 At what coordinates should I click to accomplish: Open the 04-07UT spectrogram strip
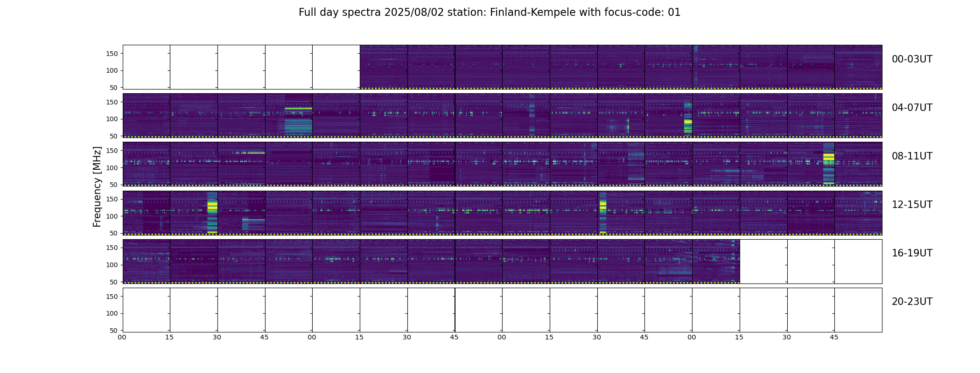[502, 116]
